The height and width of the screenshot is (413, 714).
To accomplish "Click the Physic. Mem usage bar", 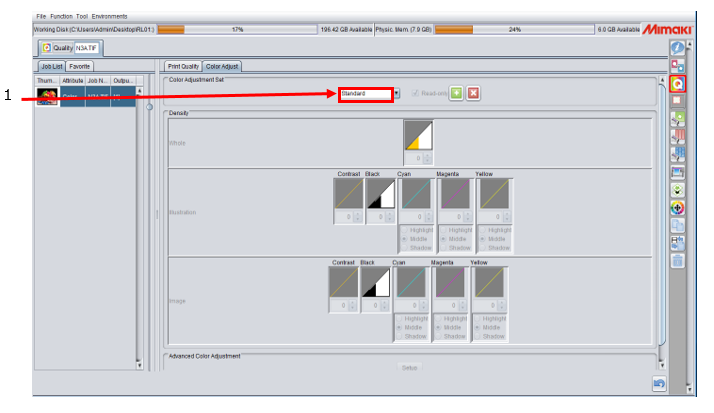I will [515, 30].
